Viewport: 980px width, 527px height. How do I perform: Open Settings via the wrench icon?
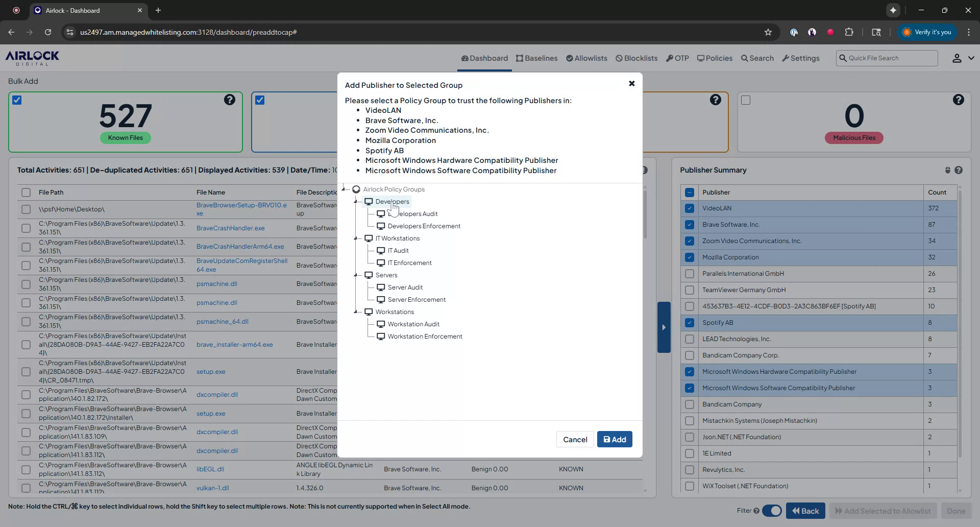pyautogui.click(x=786, y=58)
